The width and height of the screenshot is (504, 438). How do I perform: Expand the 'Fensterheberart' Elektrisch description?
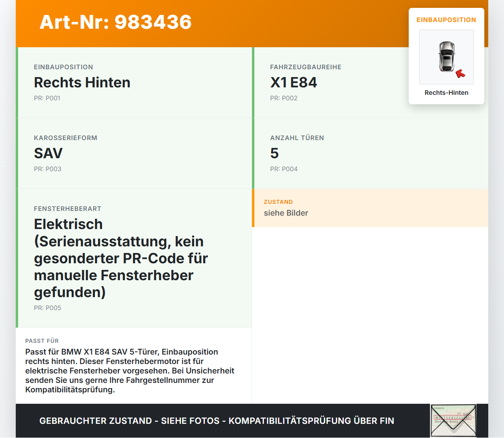click(x=121, y=258)
